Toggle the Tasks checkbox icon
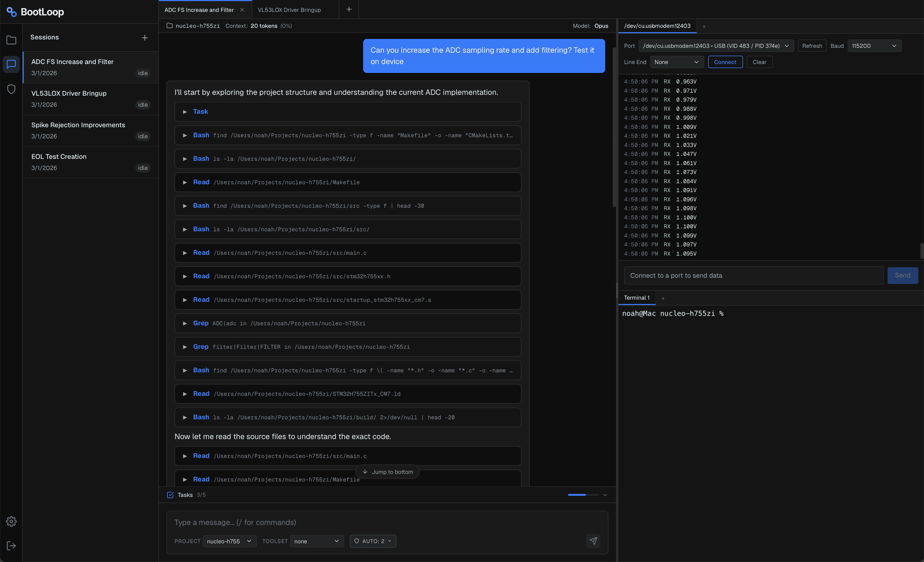This screenshot has height=562, width=924. pyautogui.click(x=170, y=495)
